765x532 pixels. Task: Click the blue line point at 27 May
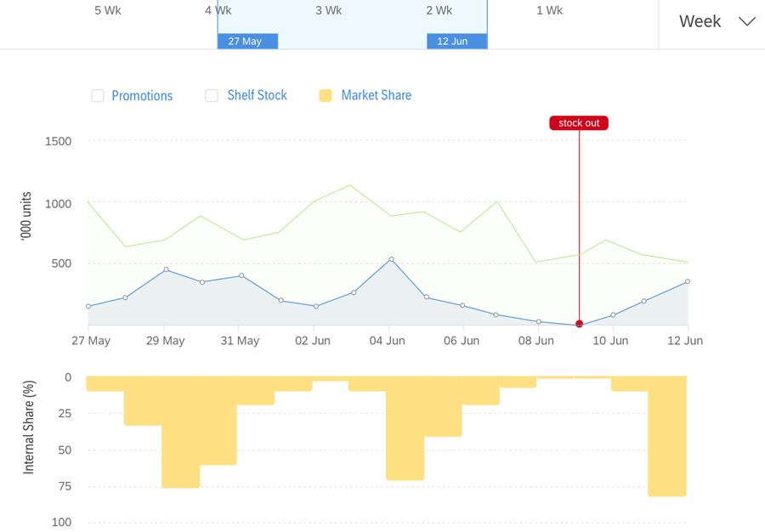(x=88, y=306)
